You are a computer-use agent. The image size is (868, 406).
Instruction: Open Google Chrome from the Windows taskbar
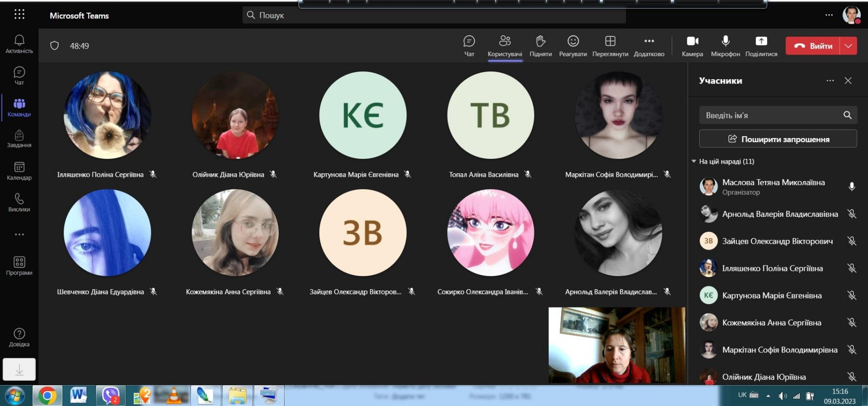(47, 396)
